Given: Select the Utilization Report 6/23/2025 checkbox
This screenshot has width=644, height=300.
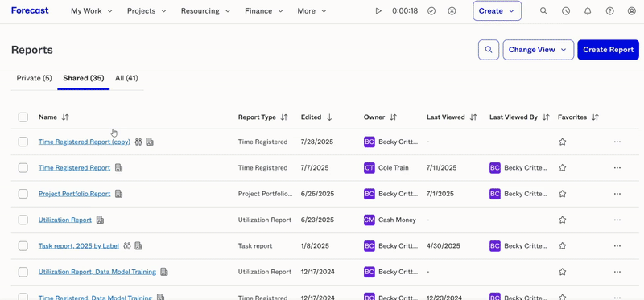Looking at the screenshot, I should coord(23,220).
